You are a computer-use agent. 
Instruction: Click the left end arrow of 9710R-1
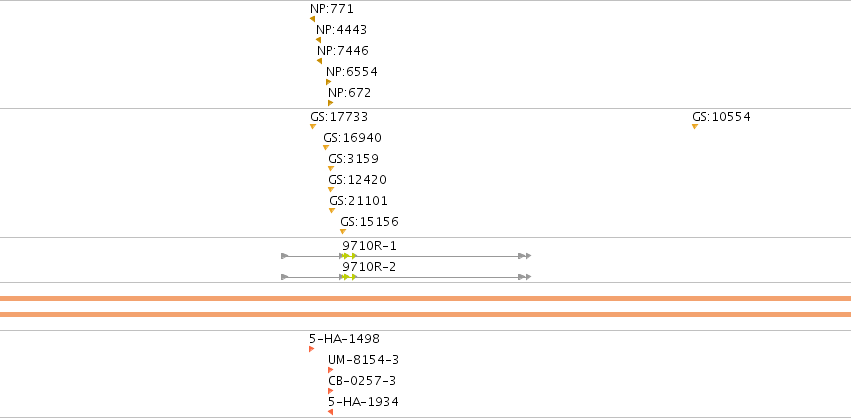click(284, 256)
